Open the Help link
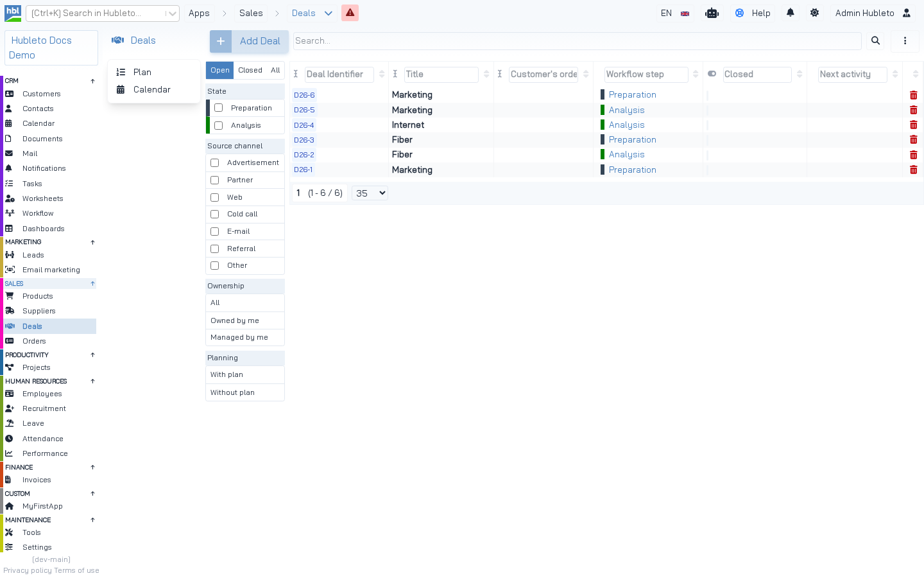 [753, 13]
